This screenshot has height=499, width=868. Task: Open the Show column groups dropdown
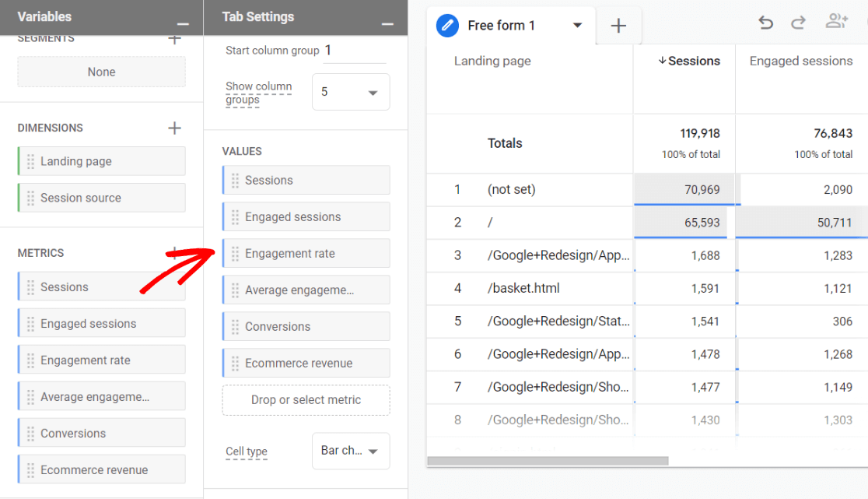point(351,91)
